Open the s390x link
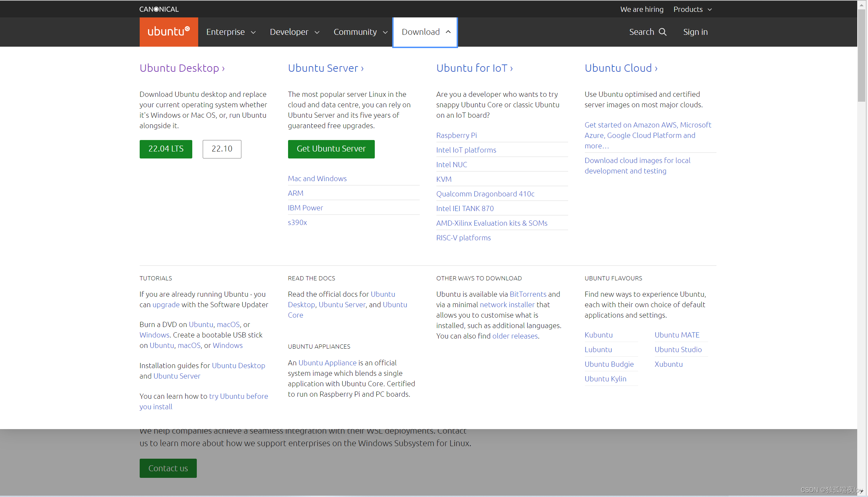Screen dimensions: 868x497 [297, 222]
